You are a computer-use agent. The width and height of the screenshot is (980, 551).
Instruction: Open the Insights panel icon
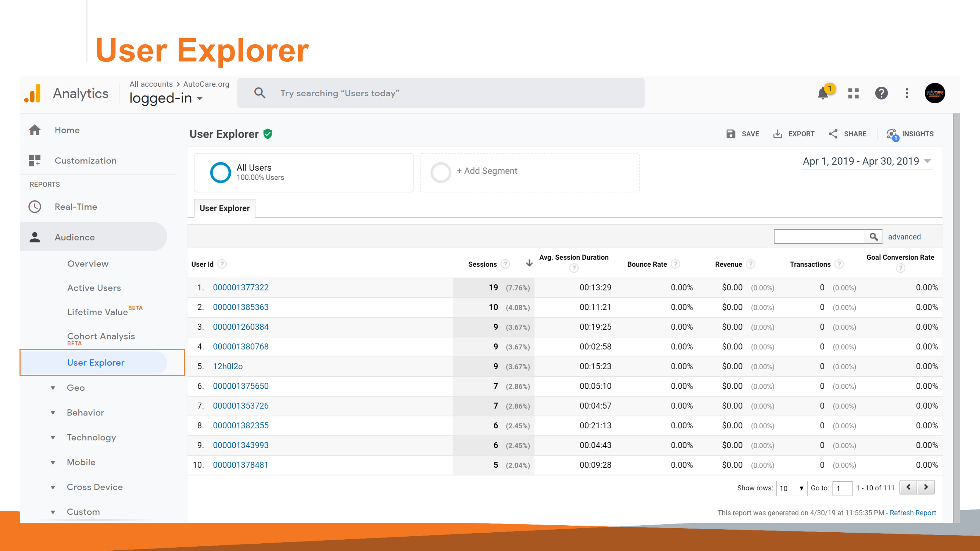click(x=892, y=134)
